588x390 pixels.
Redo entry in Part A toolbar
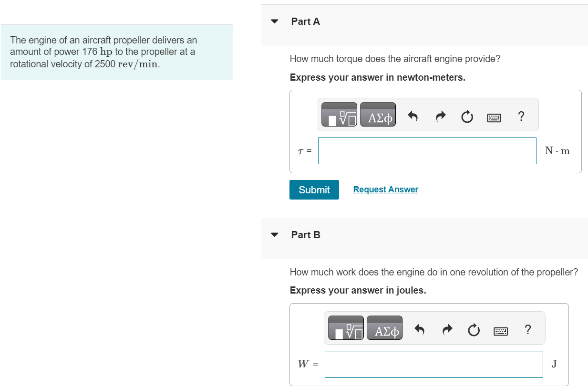coord(441,116)
